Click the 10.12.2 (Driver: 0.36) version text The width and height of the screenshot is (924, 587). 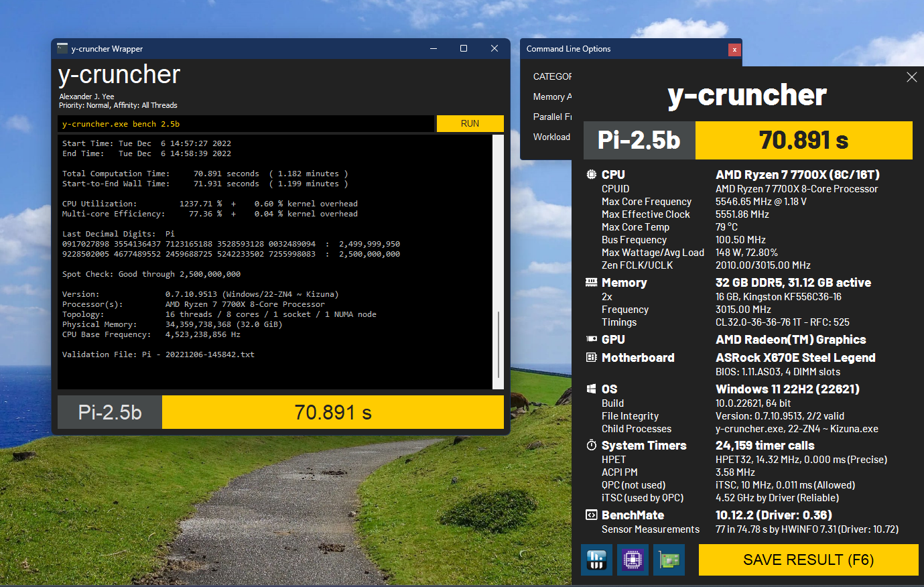774,515
